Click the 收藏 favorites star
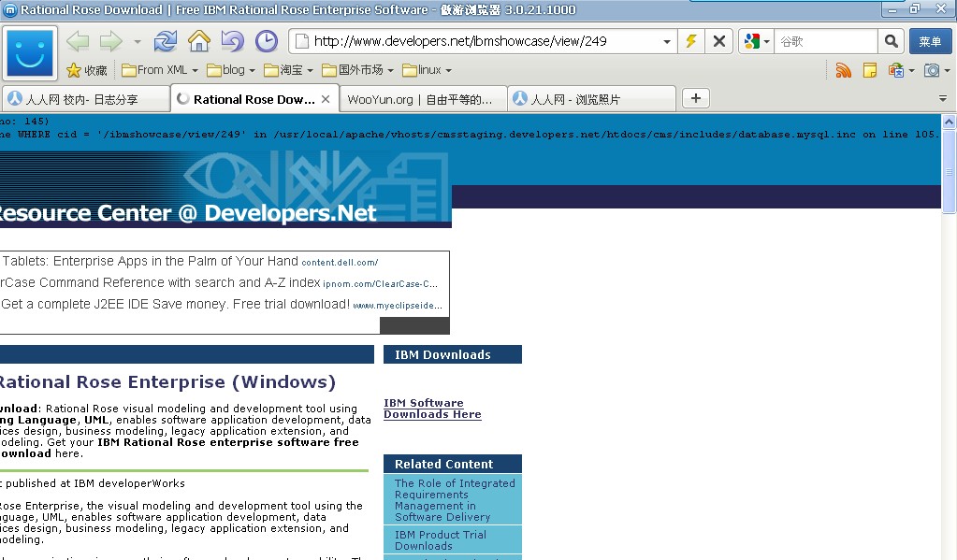Screen dimensions: 957x560 click(x=86, y=70)
